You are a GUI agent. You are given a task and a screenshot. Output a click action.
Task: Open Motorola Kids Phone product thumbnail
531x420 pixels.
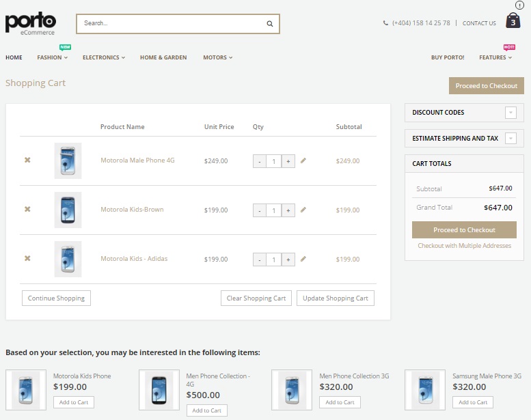29,390
